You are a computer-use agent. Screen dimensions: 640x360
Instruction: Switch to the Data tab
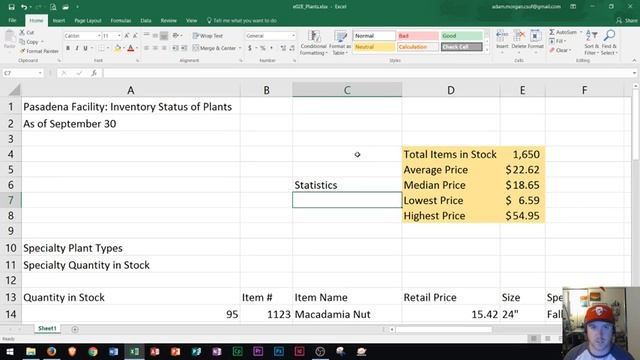[146, 20]
